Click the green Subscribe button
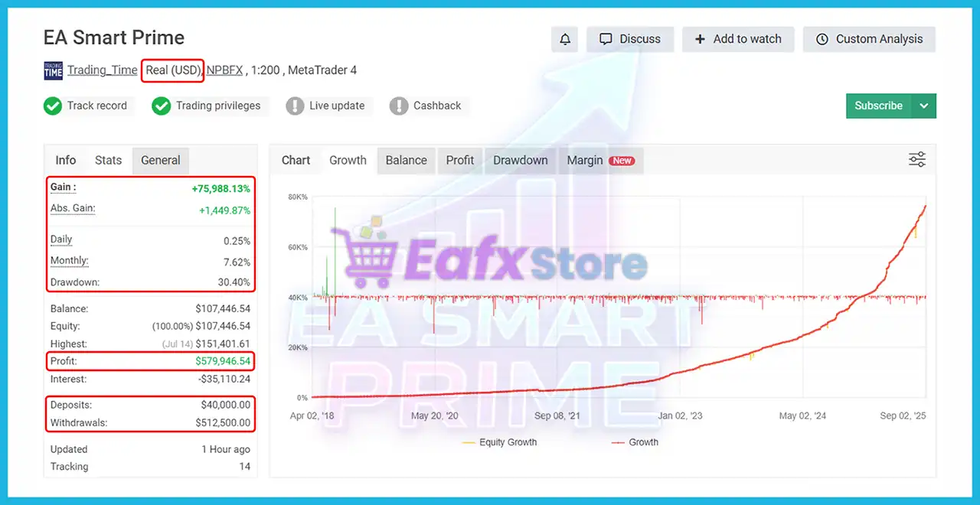The width and height of the screenshot is (980, 505). [879, 106]
